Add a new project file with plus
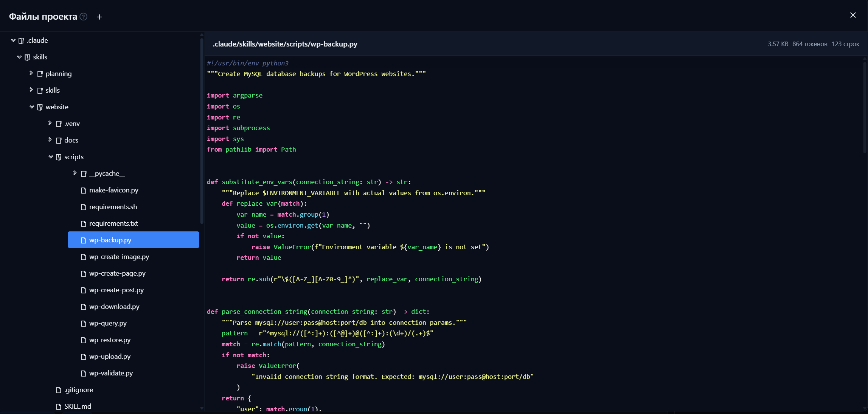The height and width of the screenshot is (414, 868). coord(99,17)
